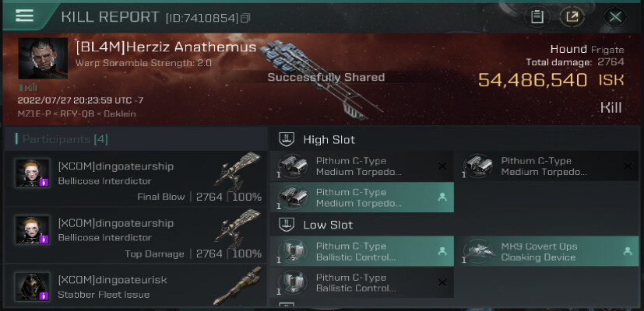The height and width of the screenshot is (311, 644).
Task: Click the share export icon
Action: click(572, 17)
